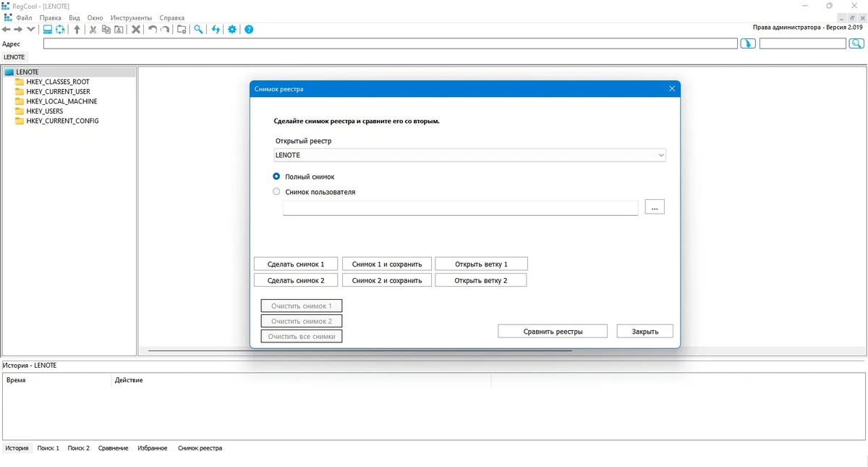Click the cut scissors toolbar icon
The height and width of the screenshot is (467, 868).
tap(93, 30)
